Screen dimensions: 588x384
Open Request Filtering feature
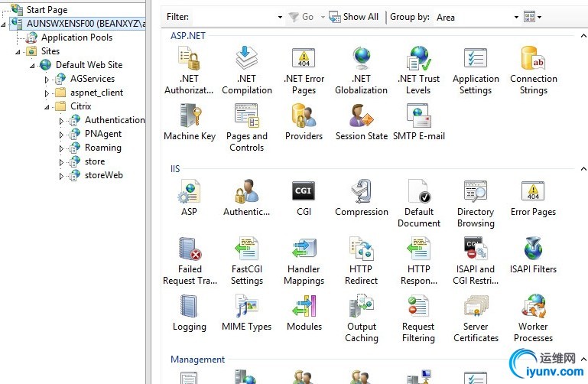click(x=418, y=318)
